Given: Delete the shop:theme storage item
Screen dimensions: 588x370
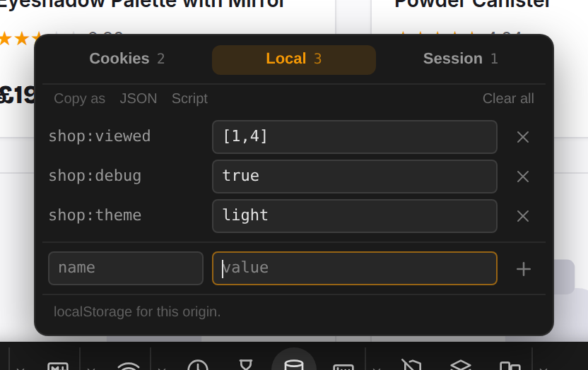Looking at the screenshot, I should (523, 216).
